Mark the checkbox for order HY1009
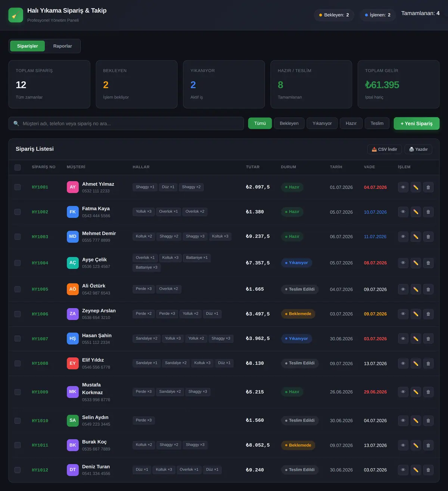448x491 pixels. click(18, 392)
